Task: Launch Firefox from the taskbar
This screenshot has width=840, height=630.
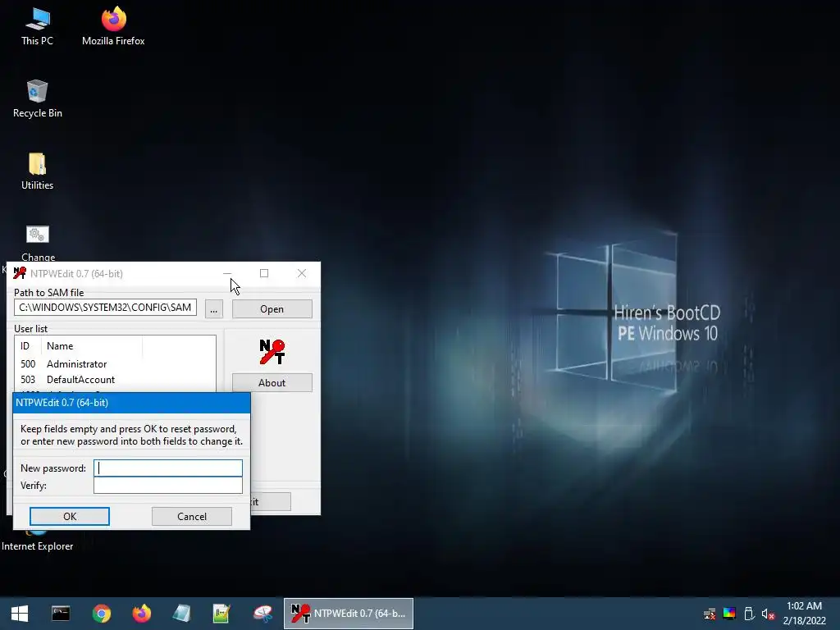Action: [x=141, y=614]
